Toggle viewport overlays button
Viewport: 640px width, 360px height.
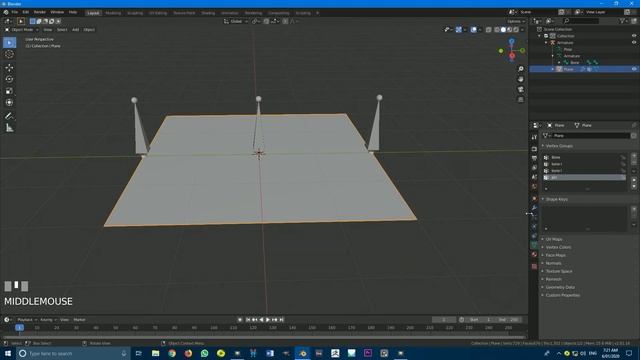pyautogui.click(x=473, y=30)
